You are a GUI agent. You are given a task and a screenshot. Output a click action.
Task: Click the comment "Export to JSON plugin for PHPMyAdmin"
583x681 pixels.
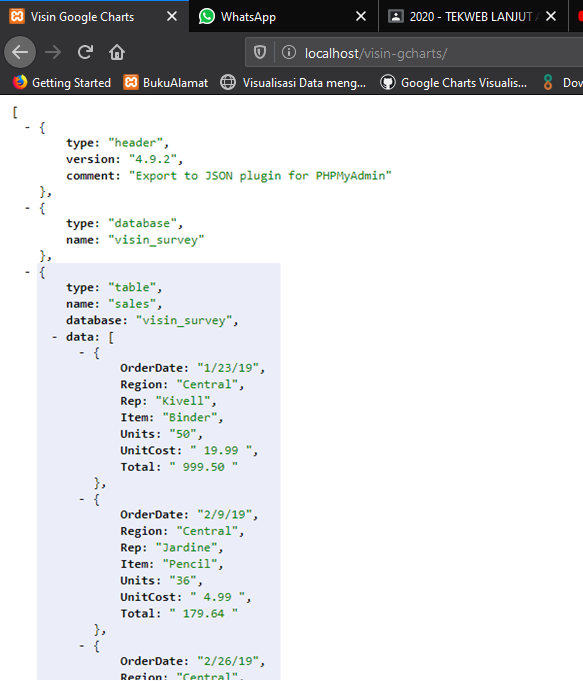tap(260, 176)
